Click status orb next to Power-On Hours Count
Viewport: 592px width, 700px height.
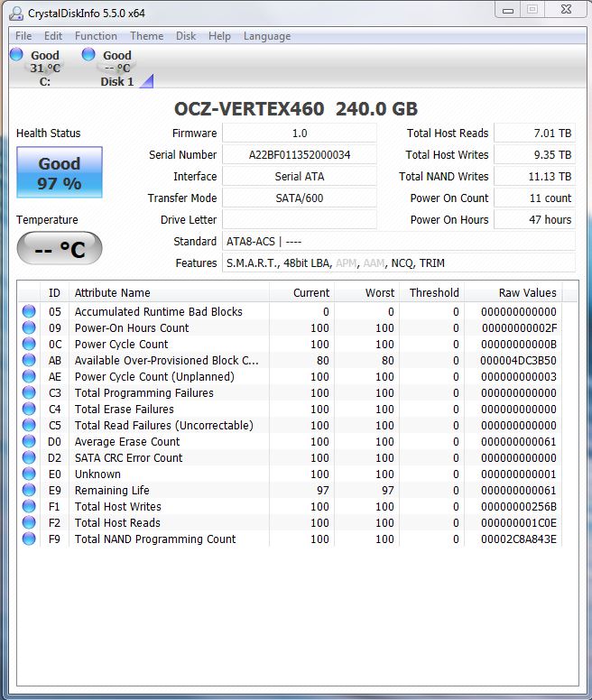[x=30, y=328]
